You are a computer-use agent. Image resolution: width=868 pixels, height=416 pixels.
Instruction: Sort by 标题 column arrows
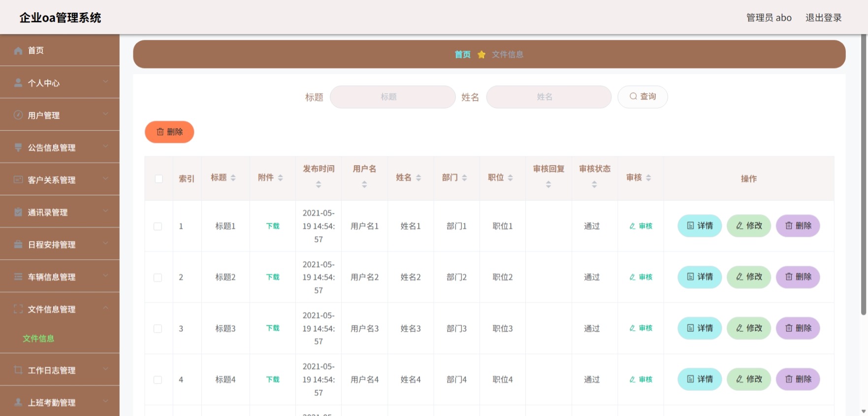[233, 178]
